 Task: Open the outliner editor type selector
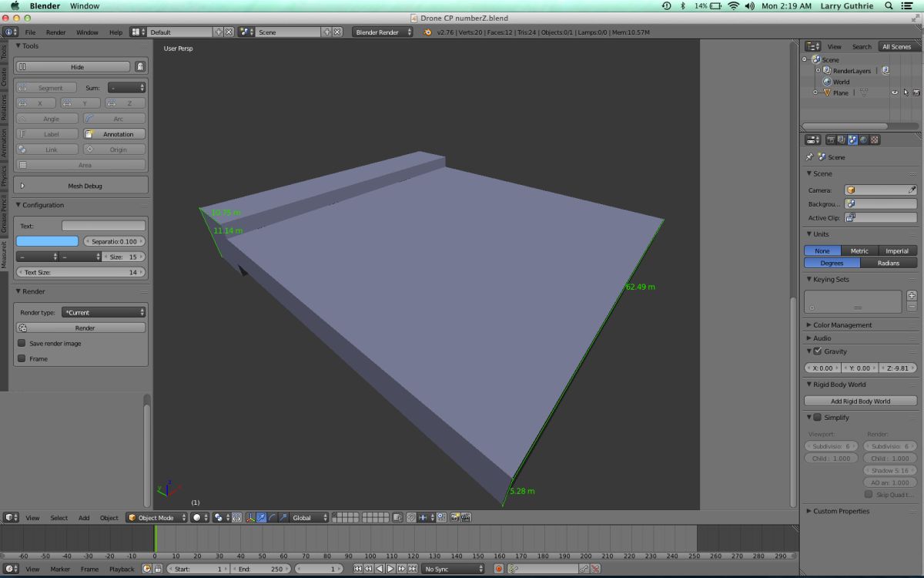pos(813,46)
